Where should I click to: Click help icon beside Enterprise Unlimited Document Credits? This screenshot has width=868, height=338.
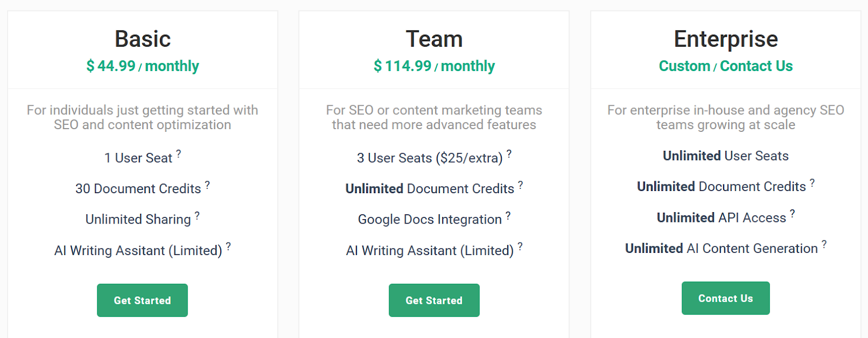click(x=812, y=182)
